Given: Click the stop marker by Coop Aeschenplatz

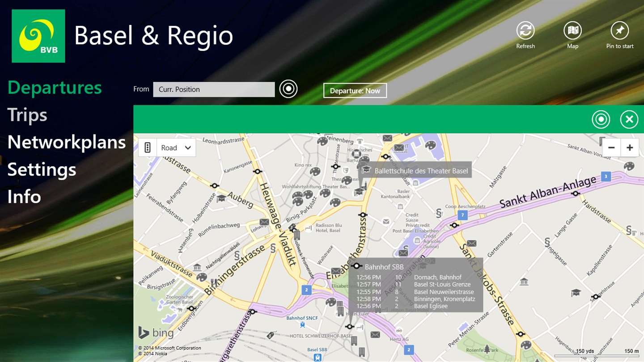Looking at the screenshot, I should tap(455, 225).
